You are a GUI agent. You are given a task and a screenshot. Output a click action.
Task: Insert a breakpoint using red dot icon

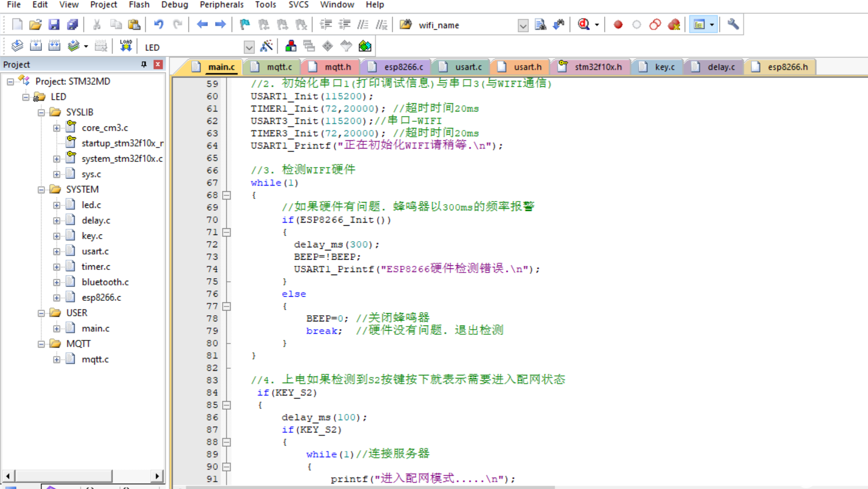click(x=618, y=25)
